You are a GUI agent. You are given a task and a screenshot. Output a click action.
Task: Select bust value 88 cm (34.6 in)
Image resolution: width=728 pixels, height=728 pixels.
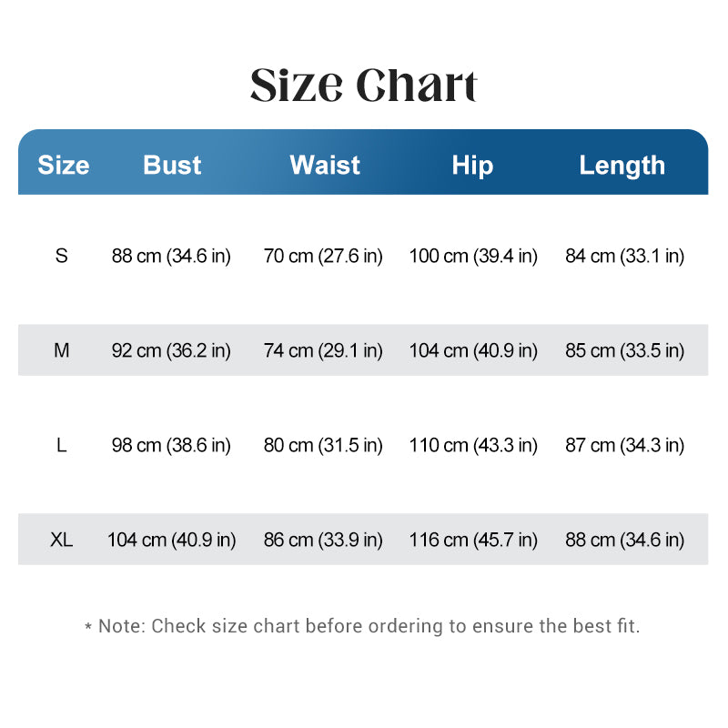pos(171,257)
